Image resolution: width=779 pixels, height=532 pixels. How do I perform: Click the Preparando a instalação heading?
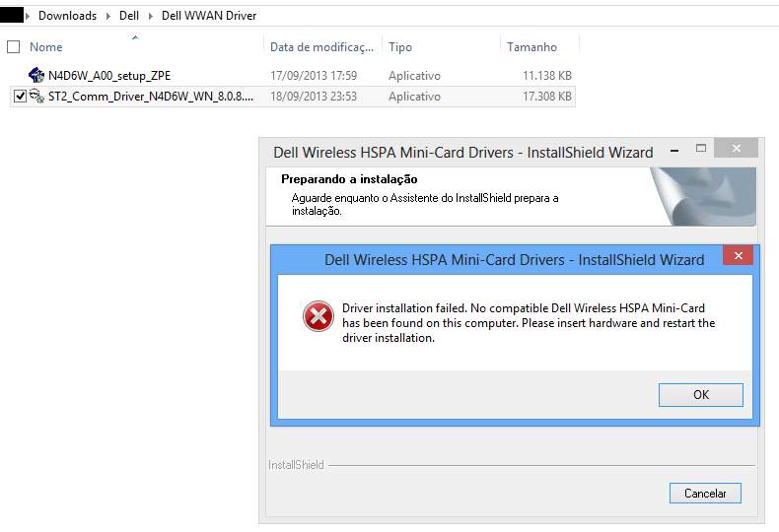349,179
